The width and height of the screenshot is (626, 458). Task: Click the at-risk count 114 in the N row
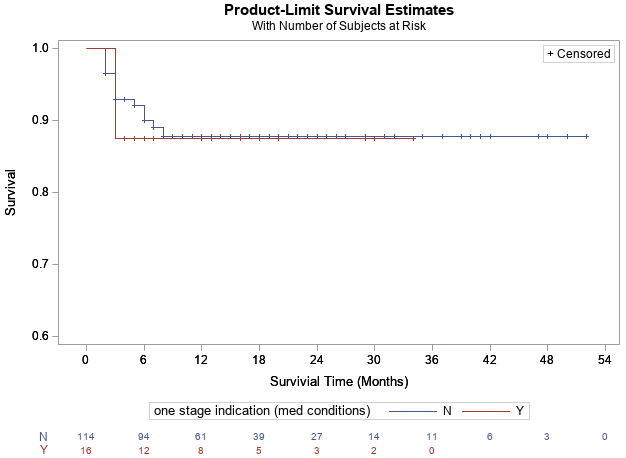86,437
